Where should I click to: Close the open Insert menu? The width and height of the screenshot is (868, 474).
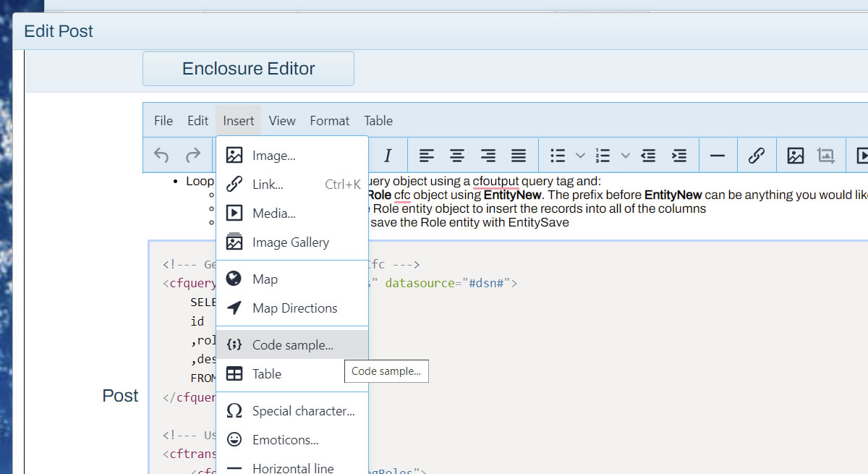pyautogui.click(x=239, y=121)
